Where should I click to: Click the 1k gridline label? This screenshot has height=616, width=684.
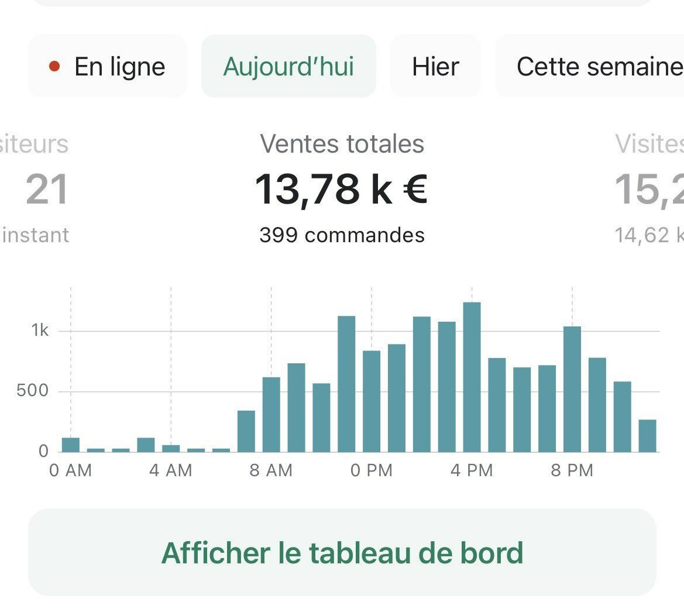click(x=40, y=331)
